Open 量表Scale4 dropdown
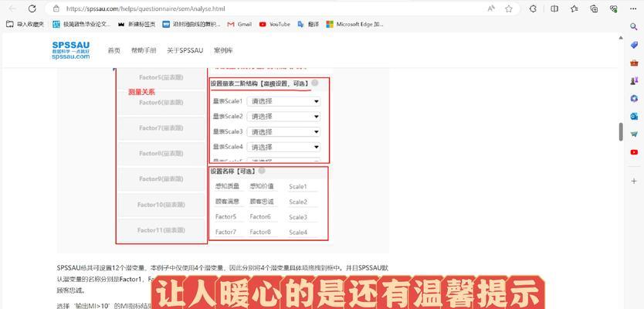644x309 pixels. coord(283,147)
